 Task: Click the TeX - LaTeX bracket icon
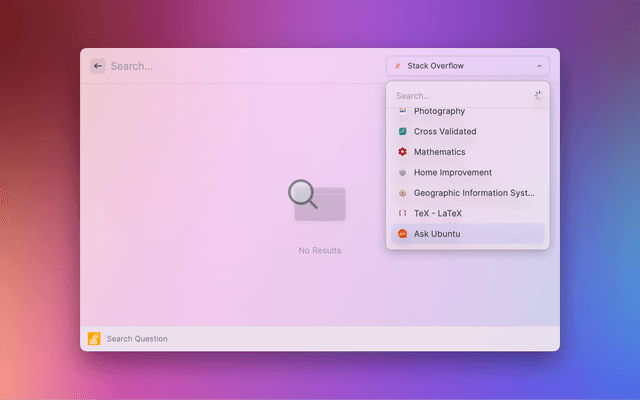pyautogui.click(x=402, y=213)
